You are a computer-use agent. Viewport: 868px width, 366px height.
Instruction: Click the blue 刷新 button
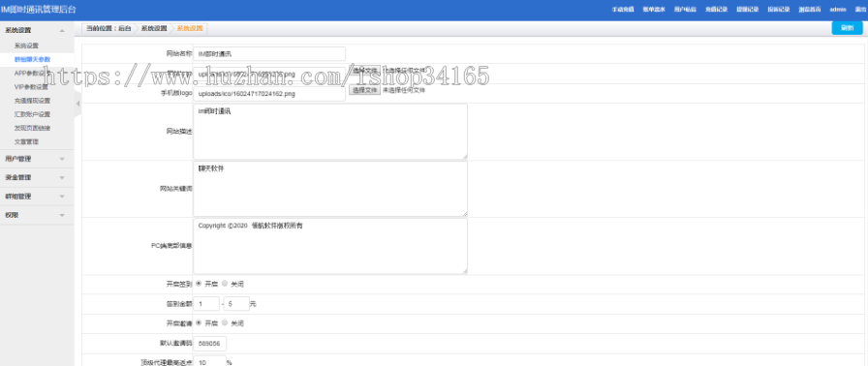[x=847, y=28]
